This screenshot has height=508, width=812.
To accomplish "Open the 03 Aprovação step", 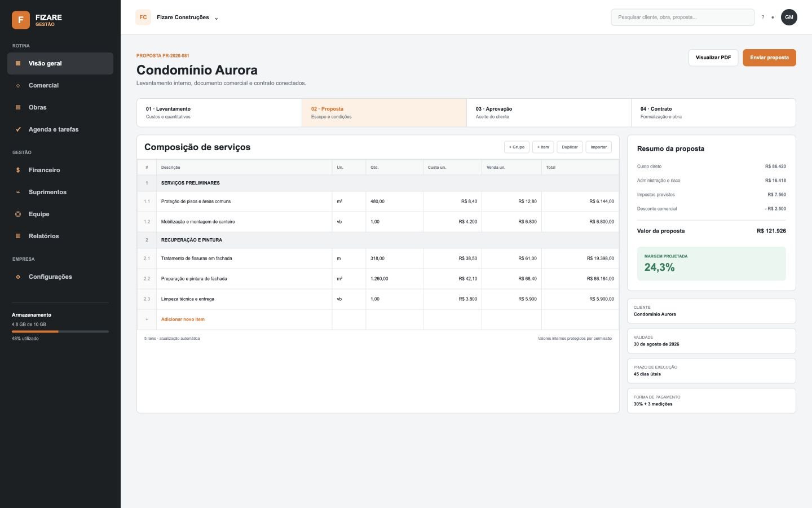I will coord(549,113).
